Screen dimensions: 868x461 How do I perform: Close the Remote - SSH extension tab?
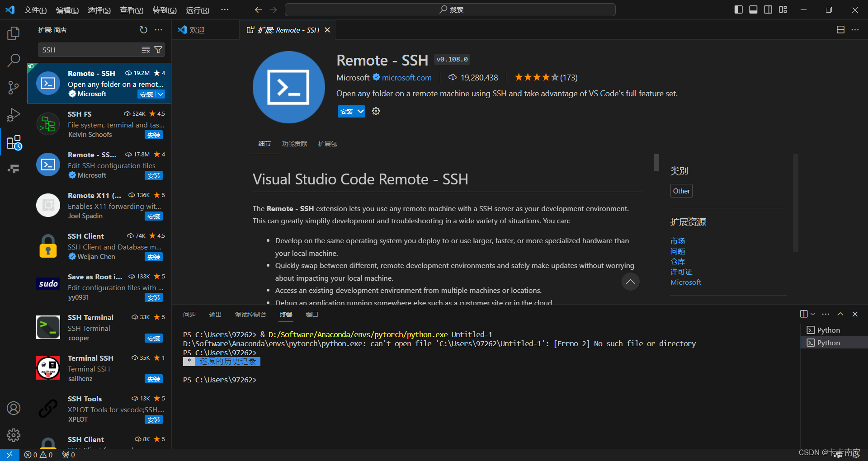327,30
